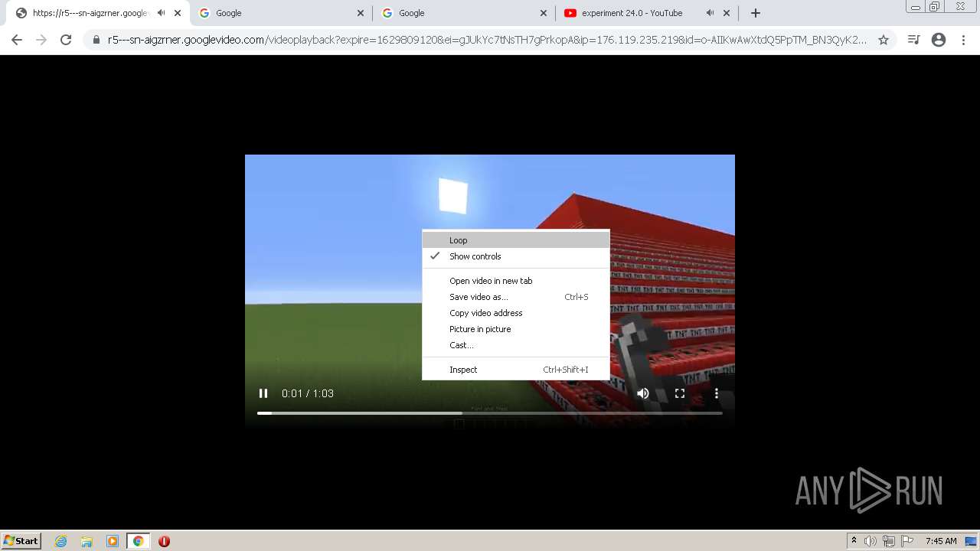The width and height of the screenshot is (980, 551).
Task: Switch to the experiment 24.0 - YouTube tab
Action: 648,13
